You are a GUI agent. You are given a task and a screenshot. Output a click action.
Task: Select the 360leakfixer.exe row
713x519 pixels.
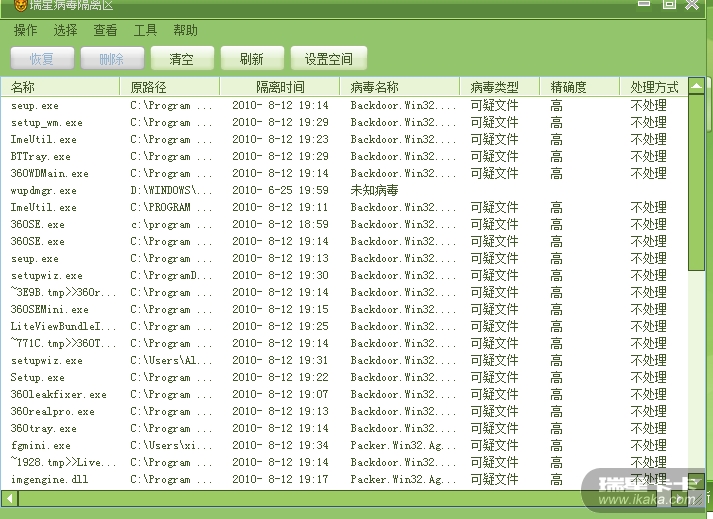click(x=344, y=394)
